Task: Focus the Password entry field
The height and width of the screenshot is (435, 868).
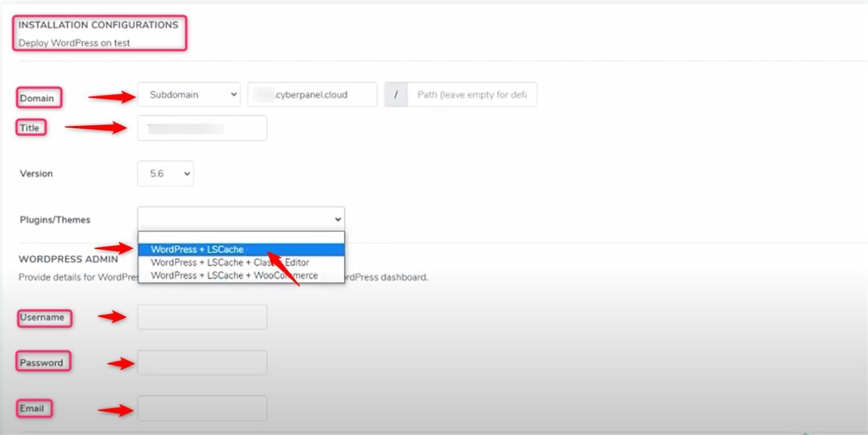Action: pos(201,362)
